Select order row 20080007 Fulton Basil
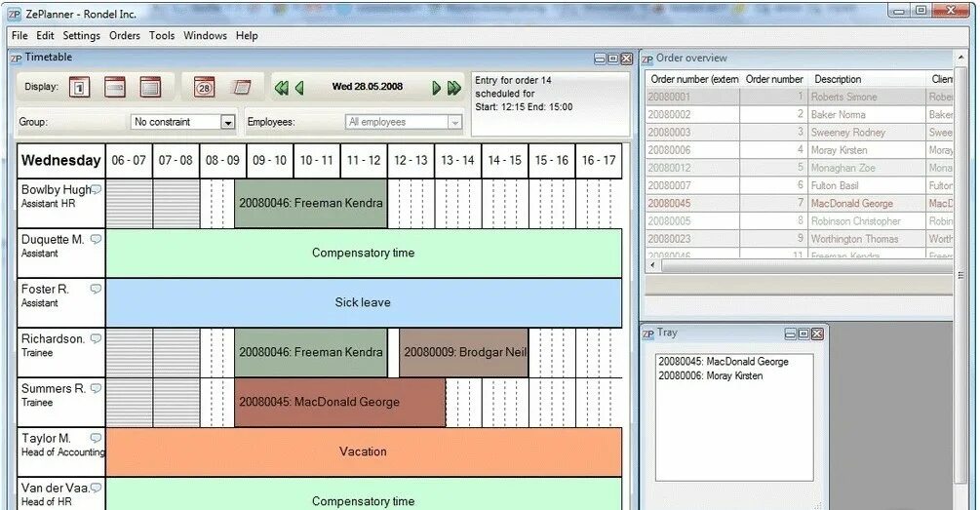The width and height of the screenshot is (980, 510). [x=799, y=185]
